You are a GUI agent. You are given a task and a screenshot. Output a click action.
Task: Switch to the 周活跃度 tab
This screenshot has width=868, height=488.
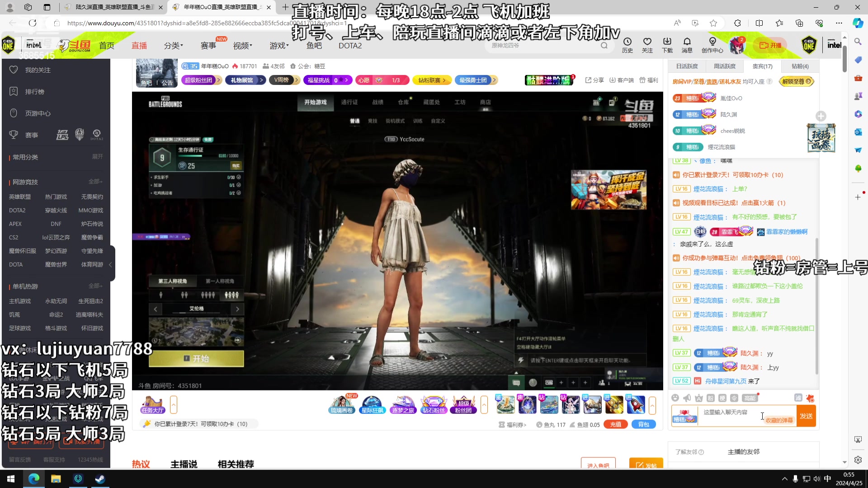coord(724,66)
